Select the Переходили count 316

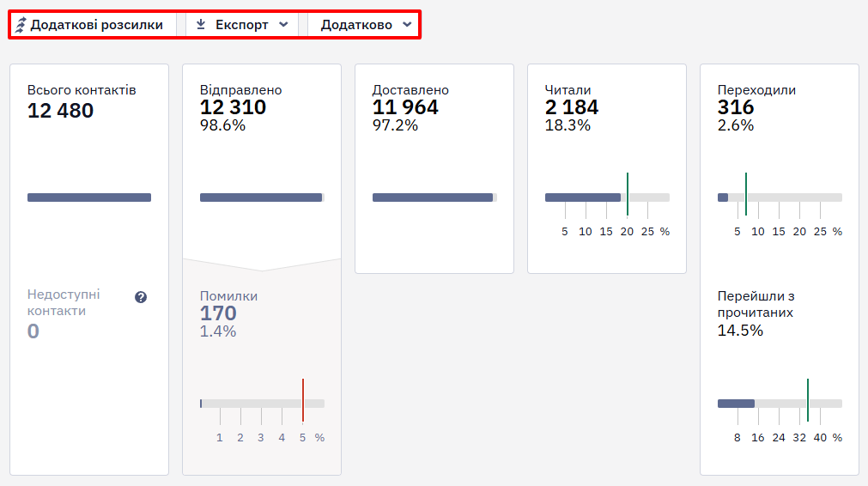coord(736,107)
